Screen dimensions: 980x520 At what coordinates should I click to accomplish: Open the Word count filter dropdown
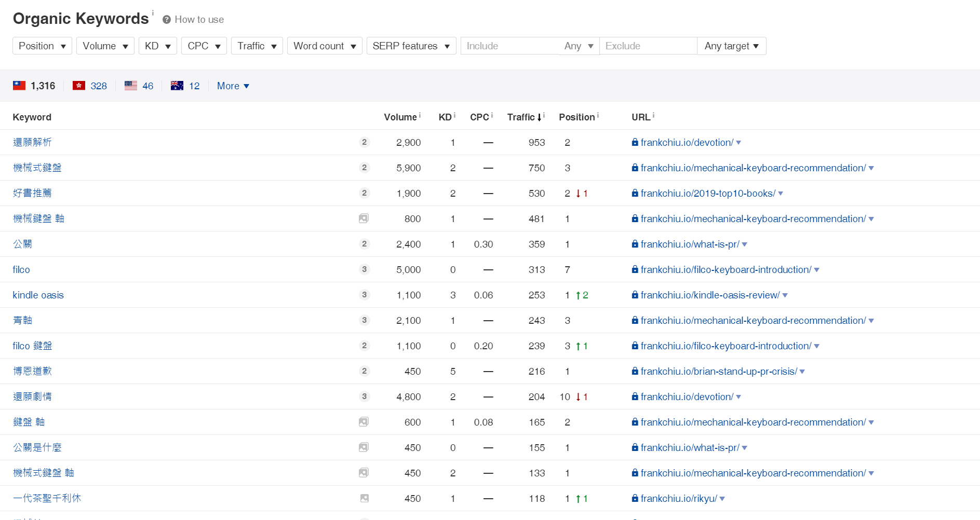pos(324,46)
